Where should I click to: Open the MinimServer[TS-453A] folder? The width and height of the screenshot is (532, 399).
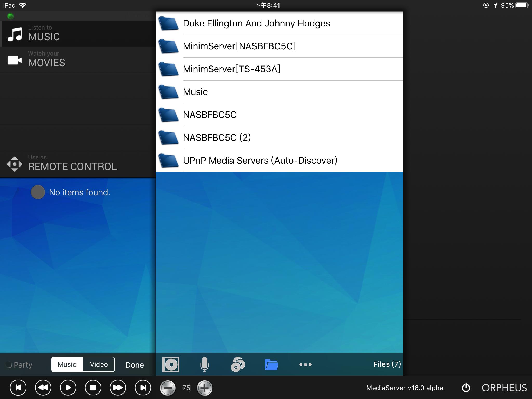pos(280,69)
